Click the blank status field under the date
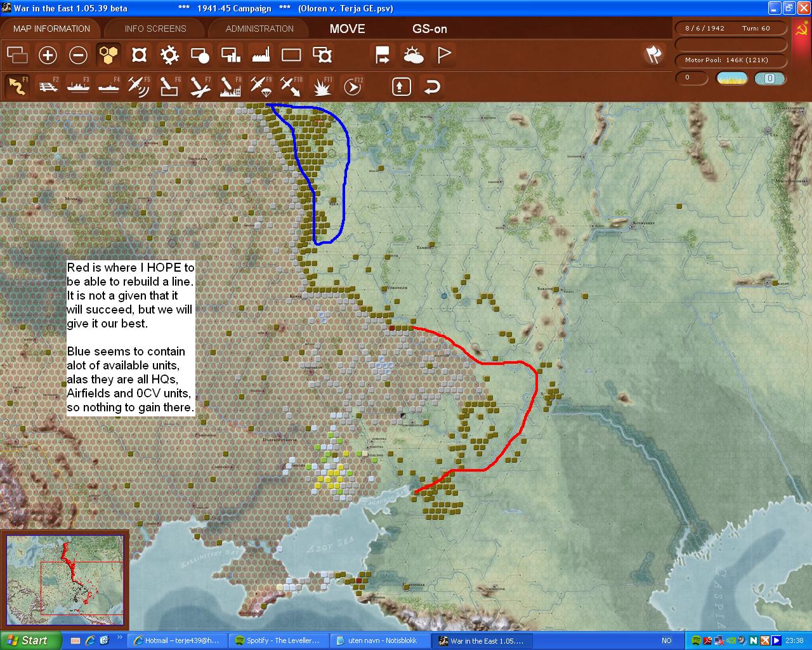 (x=730, y=44)
